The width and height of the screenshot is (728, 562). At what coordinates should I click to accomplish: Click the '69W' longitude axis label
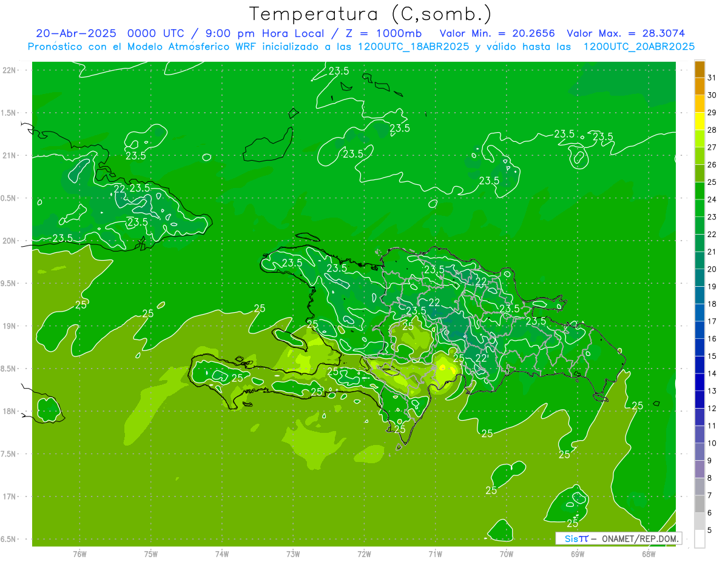(578, 554)
